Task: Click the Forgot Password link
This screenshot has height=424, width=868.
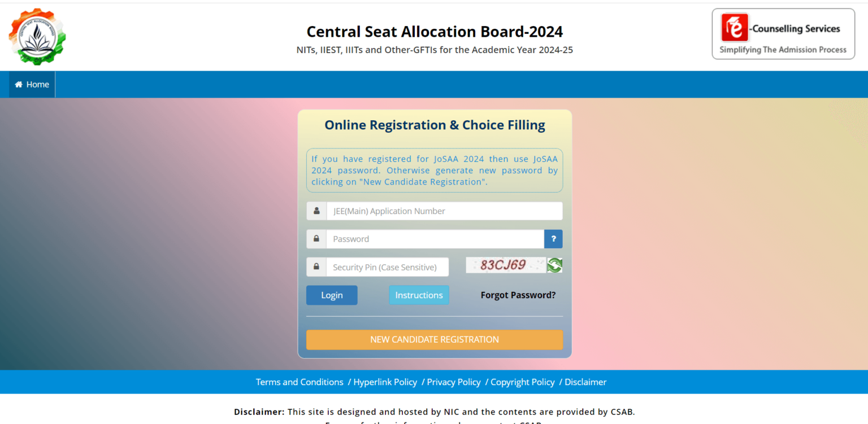Action: pos(518,295)
